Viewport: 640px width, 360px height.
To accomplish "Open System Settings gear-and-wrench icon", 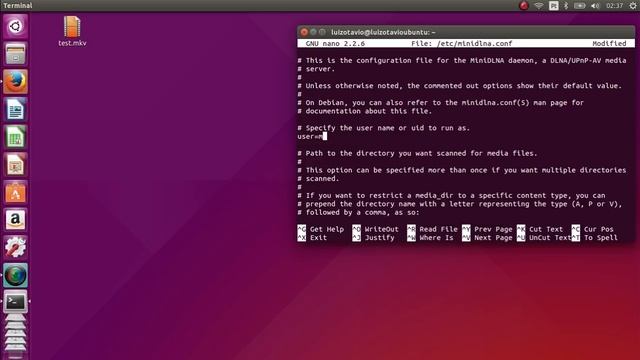I will [x=16, y=247].
